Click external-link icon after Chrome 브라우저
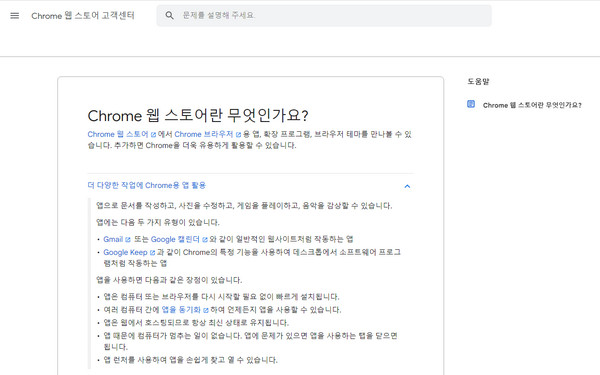Image resolution: width=600 pixels, height=375 pixels. (238, 135)
